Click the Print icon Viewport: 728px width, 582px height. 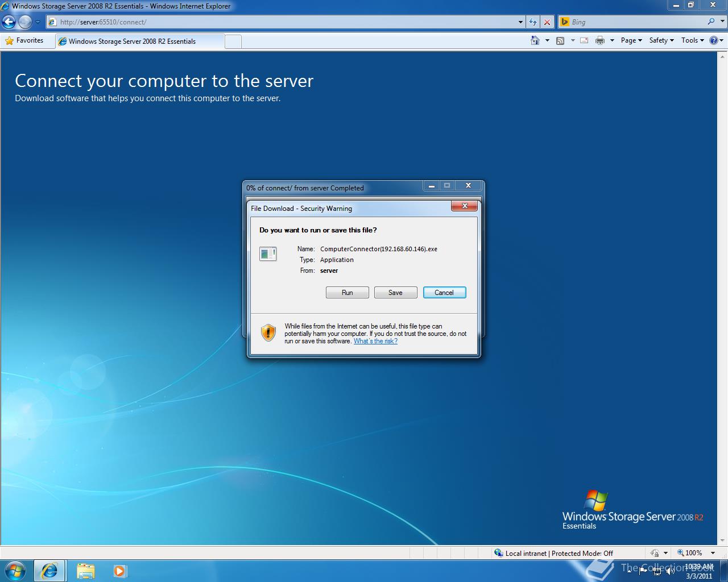click(599, 40)
